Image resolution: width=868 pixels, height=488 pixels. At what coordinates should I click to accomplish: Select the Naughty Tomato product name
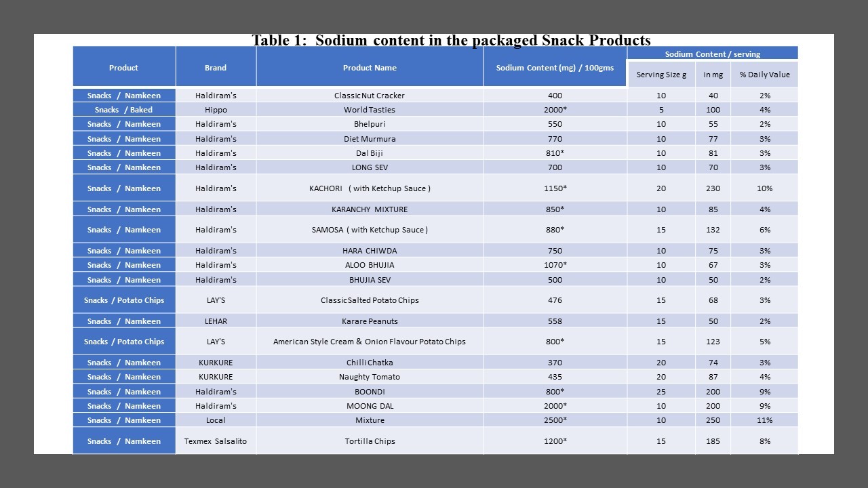(370, 377)
